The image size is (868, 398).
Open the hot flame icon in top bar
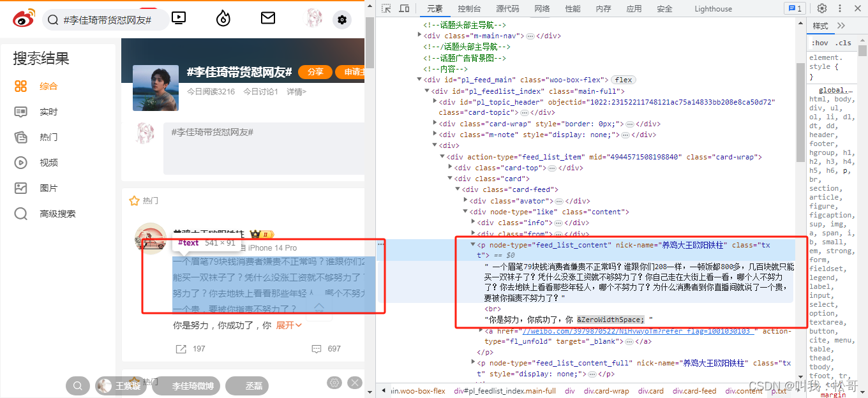pos(223,18)
